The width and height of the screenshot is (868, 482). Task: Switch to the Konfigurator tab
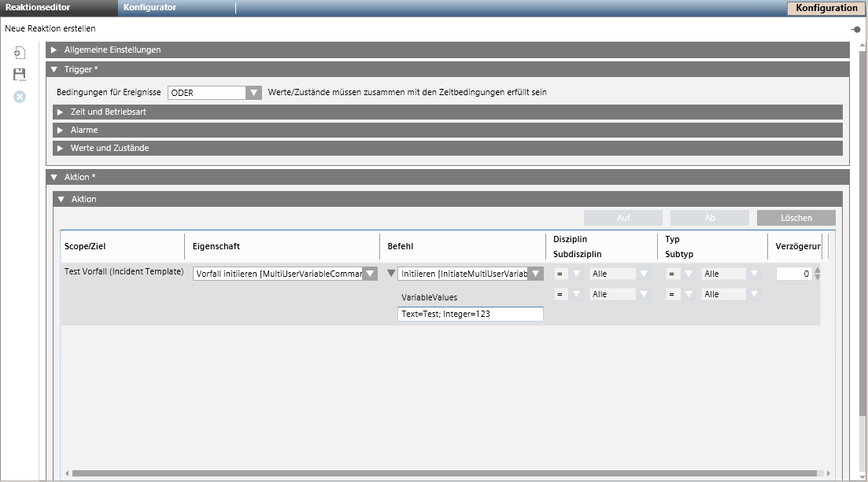(x=150, y=8)
